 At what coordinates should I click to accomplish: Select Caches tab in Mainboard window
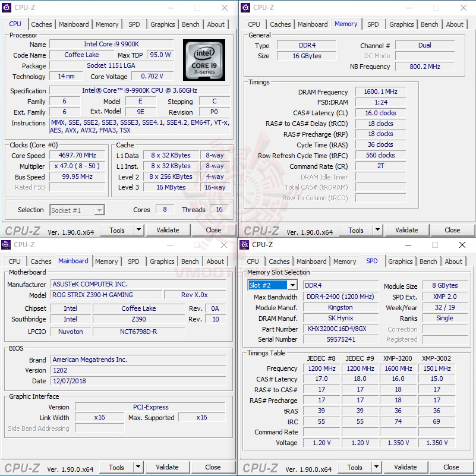(40, 261)
